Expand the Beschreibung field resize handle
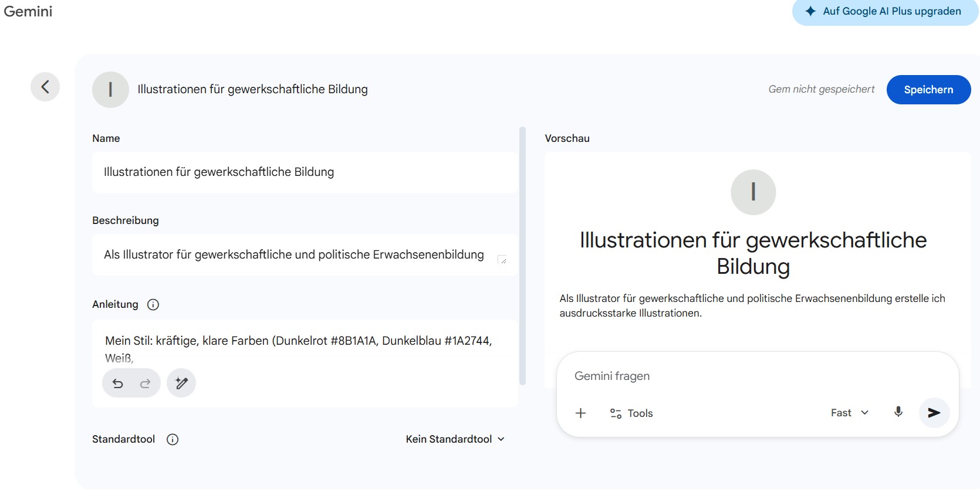The width and height of the screenshot is (980, 489). click(502, 260)
